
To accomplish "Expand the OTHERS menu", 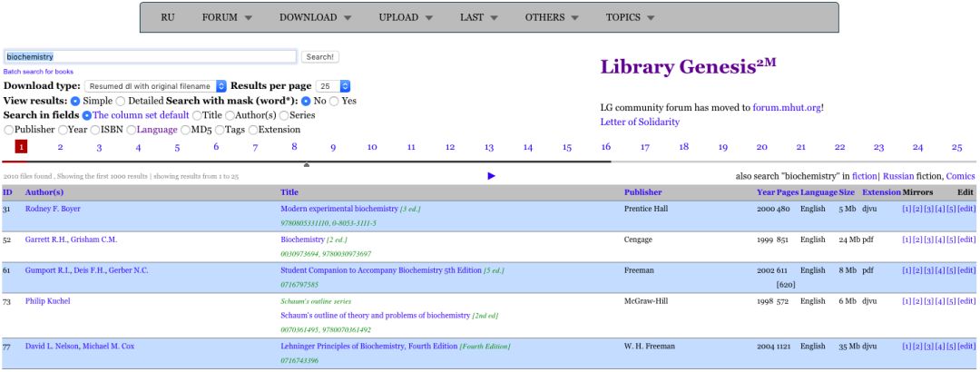I will pyautogui.click(x=552, y=17).
